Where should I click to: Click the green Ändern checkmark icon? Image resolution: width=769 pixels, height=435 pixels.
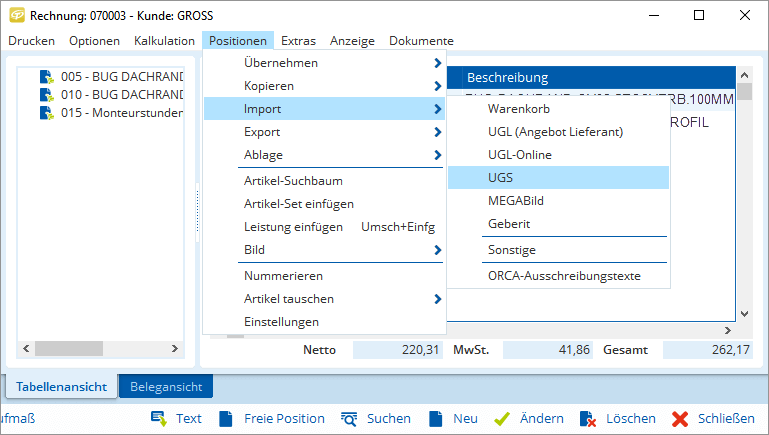click(x=503, y=419)
